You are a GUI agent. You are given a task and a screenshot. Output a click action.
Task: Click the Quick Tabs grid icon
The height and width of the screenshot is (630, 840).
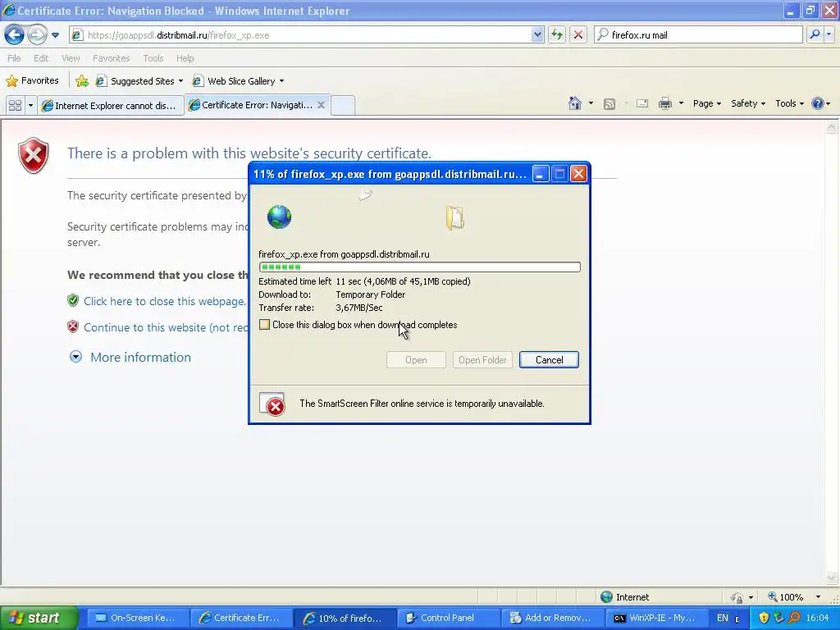15,106
